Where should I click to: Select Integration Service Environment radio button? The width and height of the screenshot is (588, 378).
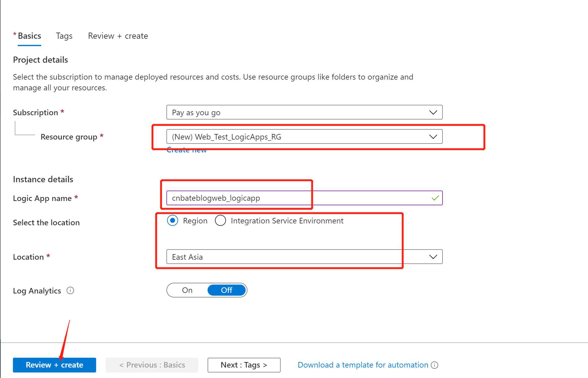220,221
